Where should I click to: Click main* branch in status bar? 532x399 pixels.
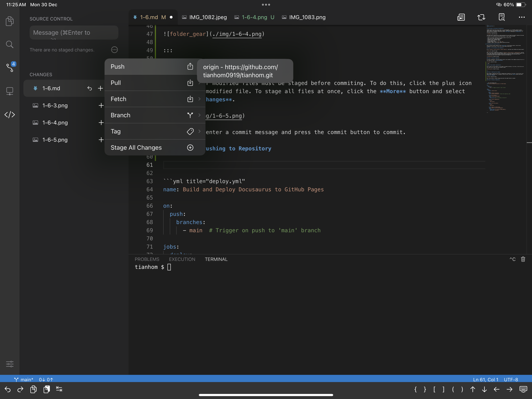pos(24,380)
